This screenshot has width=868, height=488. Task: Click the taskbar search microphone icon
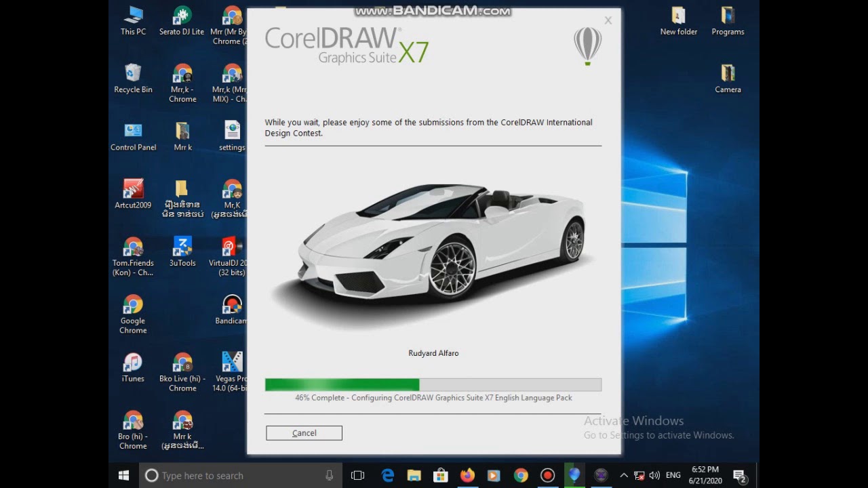click(330, 476)
